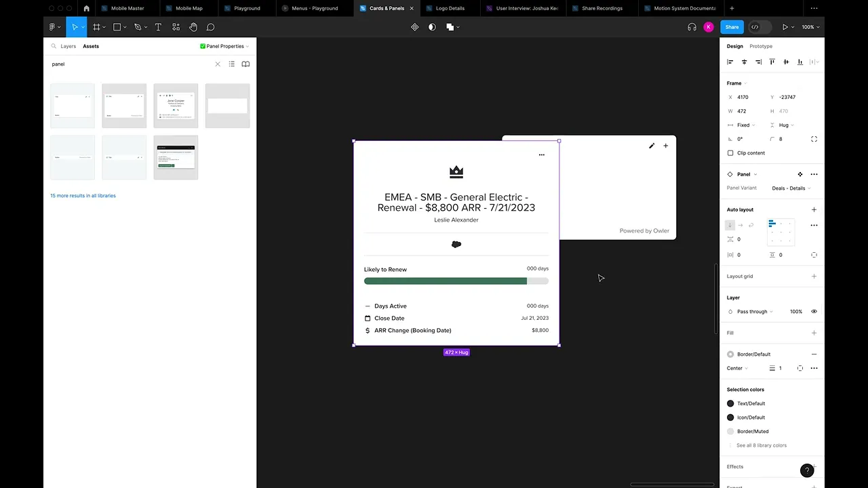The width and height of the screenshot is (868, 488).
Task: Switch to the Layers tab
Action: 68,46
